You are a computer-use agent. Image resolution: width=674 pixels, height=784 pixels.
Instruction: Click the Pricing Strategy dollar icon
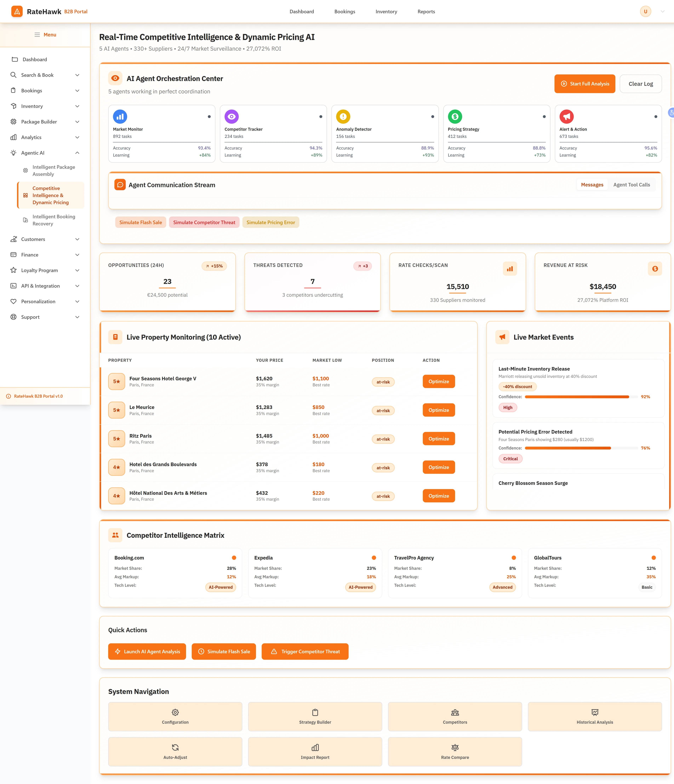click(x=455, y=117)
